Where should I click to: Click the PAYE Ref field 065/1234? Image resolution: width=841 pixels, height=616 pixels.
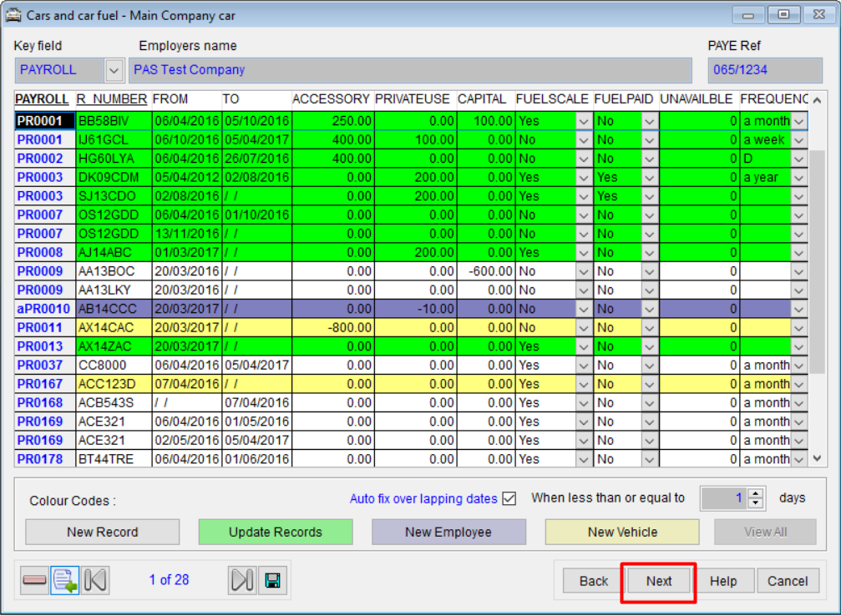coord(765,70)
